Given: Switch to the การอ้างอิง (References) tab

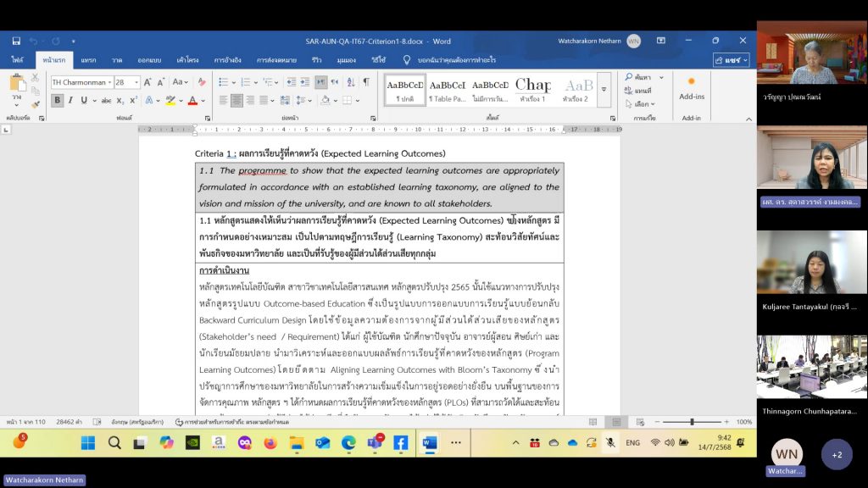Looking at the screenshot, I should (x=227, y=60).
